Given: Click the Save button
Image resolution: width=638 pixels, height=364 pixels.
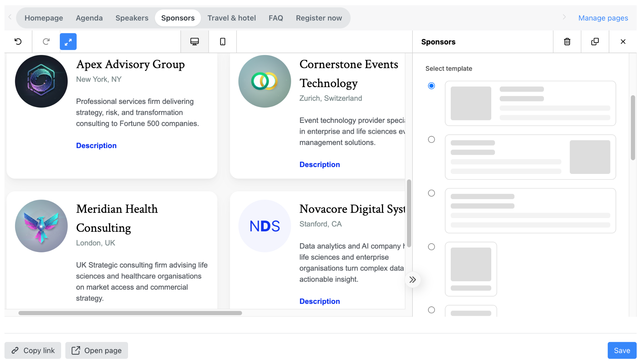Looking at the screenshot, I should 622,350.
